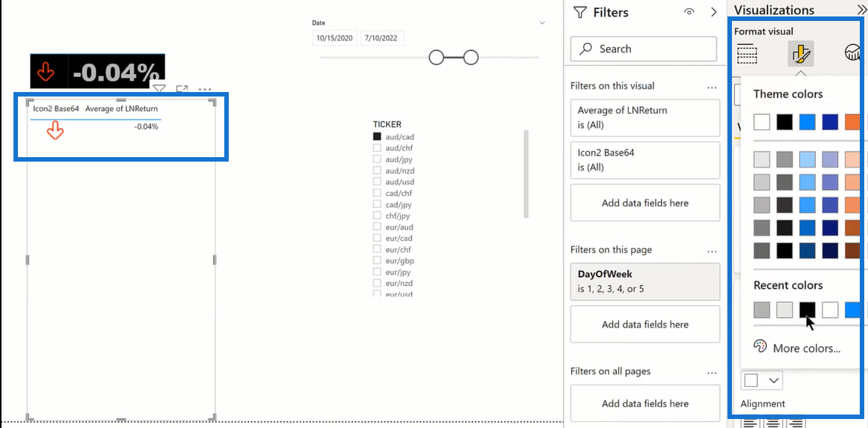The height and width of the screenshot is (428, 868).
Task: Select the red arrow card visual at top
Action: [97, 71]
